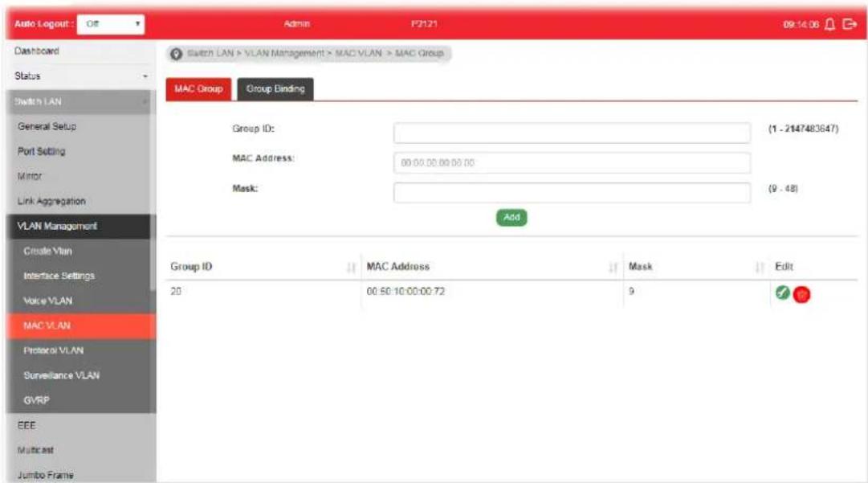Select MAC VLAN in sidebar
868x483 pixels.
(81, 325)
